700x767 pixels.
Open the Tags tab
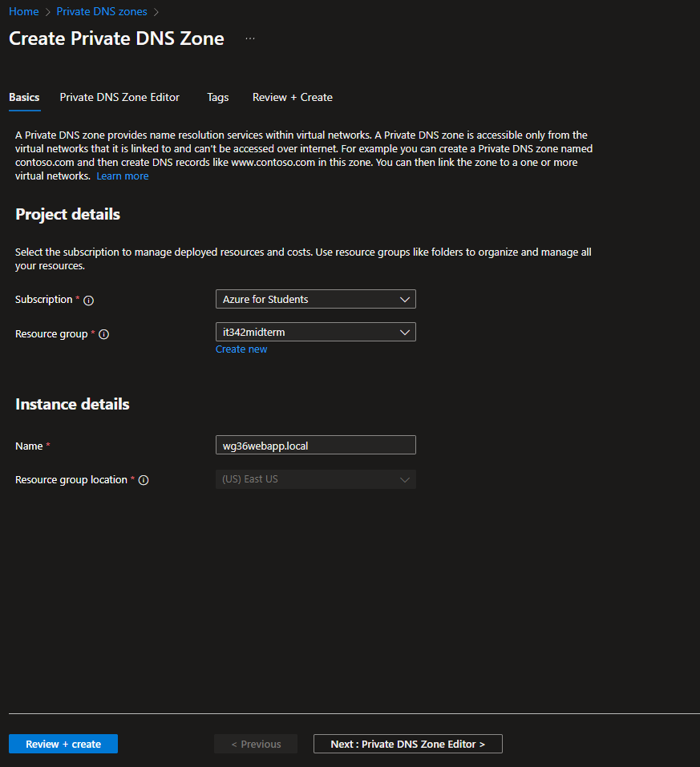pyautogui.click(x=217, y=97)
